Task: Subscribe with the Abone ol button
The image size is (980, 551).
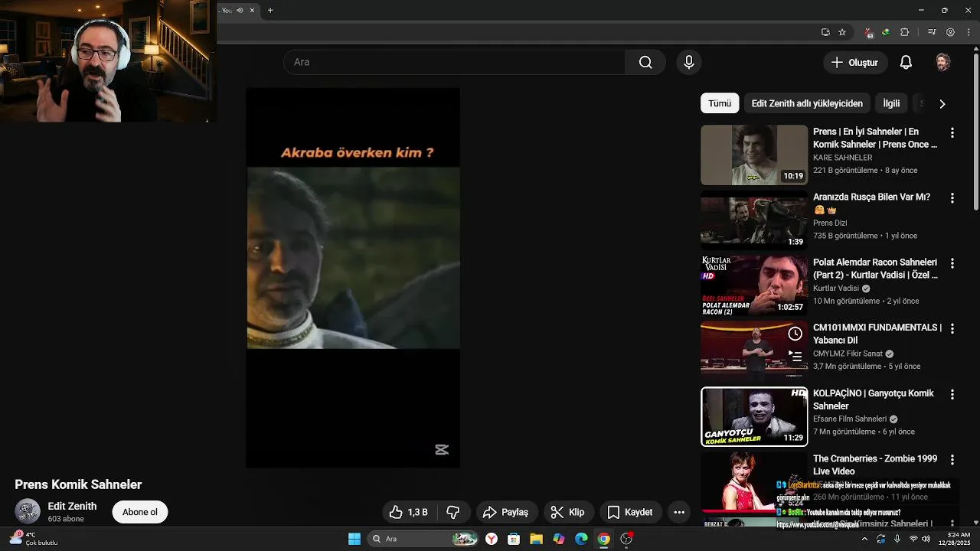Action: pos(140,512)
